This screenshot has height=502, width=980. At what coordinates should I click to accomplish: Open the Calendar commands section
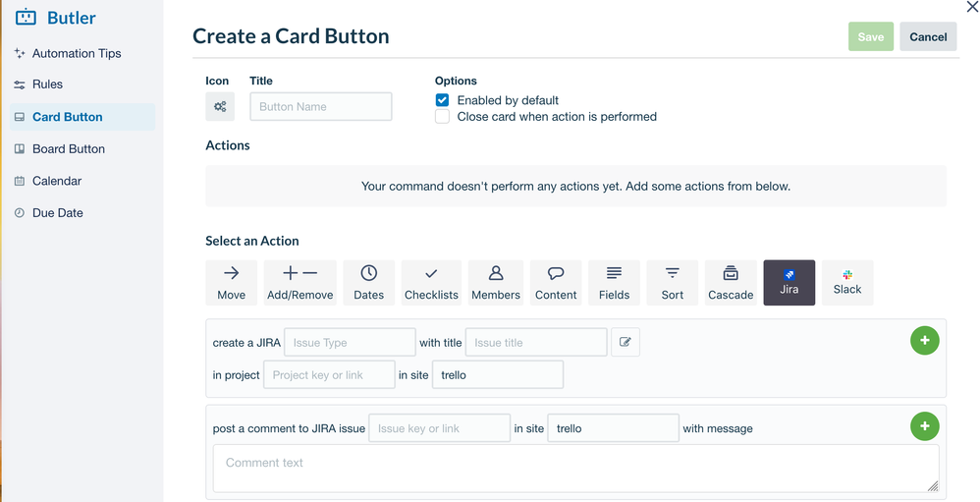point(57,181)
